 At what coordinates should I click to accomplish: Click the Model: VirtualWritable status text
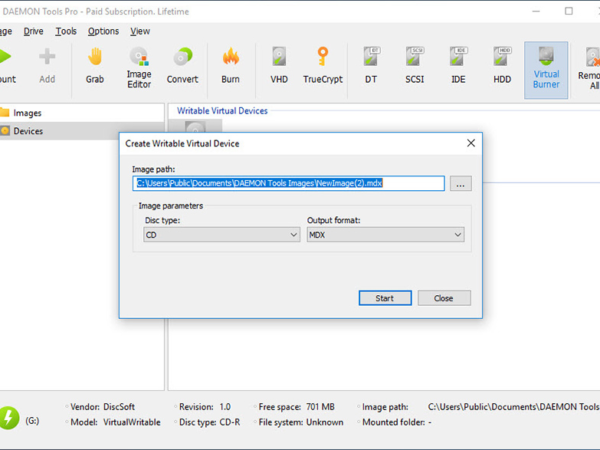pyautogui.click(x=115, y=422)
